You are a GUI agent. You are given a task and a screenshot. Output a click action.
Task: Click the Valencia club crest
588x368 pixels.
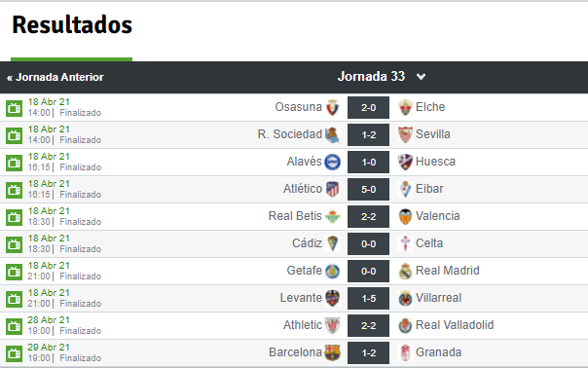click(405, 217)
